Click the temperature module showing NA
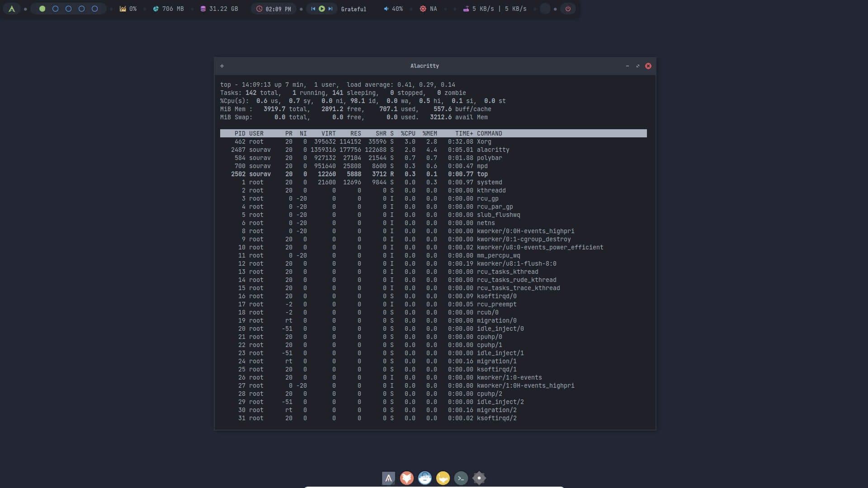The width and height of the screenshot is (868, 488). (428, 8)
